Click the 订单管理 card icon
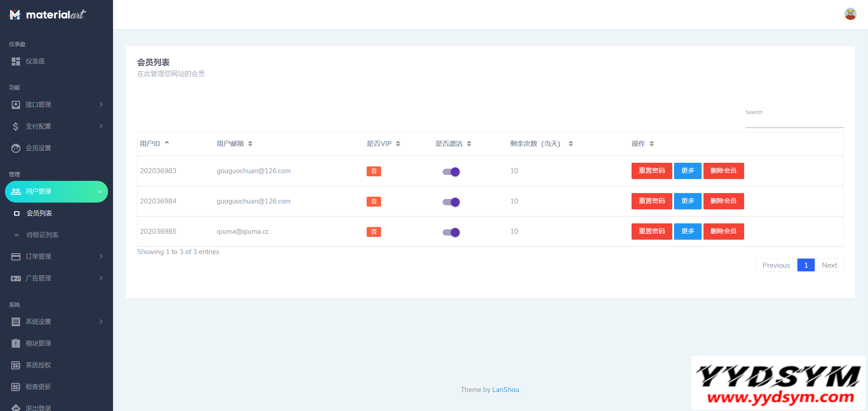The image size is (868, 411). point(16,257)
